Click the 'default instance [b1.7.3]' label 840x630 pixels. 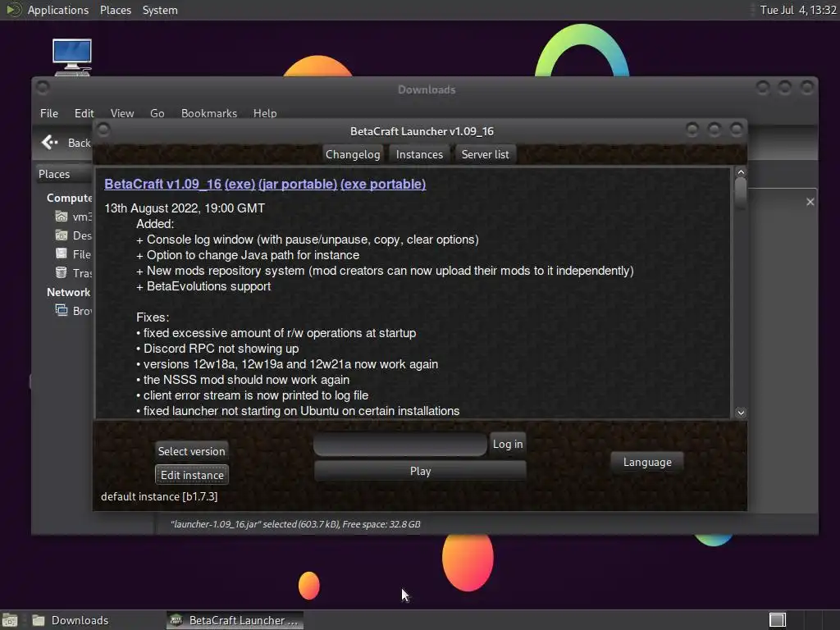coord(159,496)
